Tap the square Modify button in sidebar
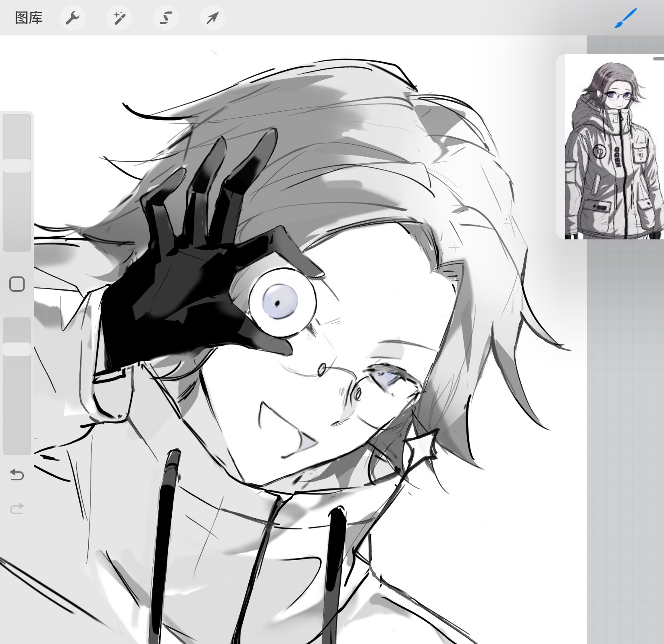The image size is (664, 644). tap(17, 284)
